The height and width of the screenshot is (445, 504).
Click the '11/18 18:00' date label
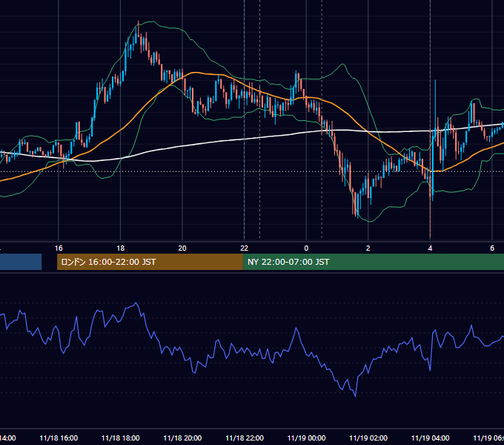[x=121, y=438]
